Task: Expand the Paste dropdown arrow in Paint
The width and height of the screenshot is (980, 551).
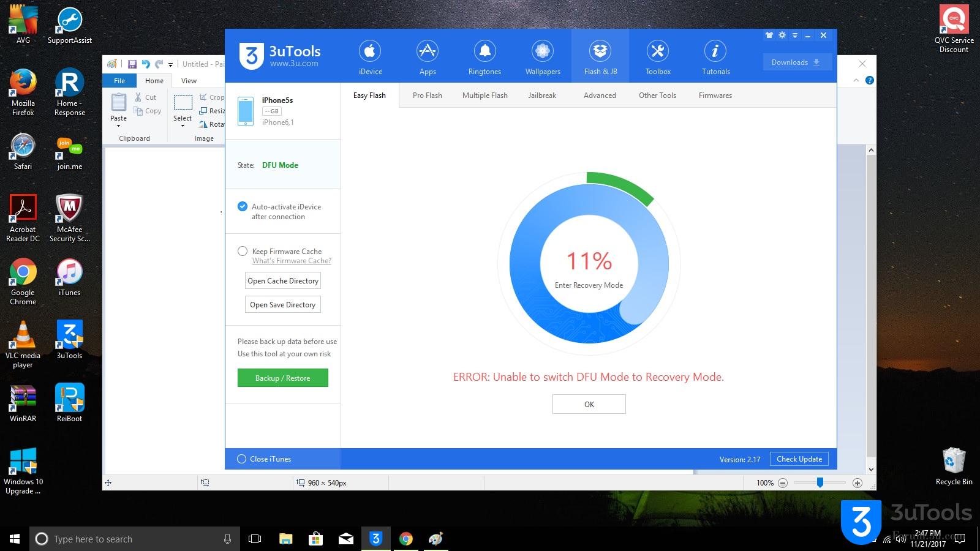Action: [x=119, y=126]
